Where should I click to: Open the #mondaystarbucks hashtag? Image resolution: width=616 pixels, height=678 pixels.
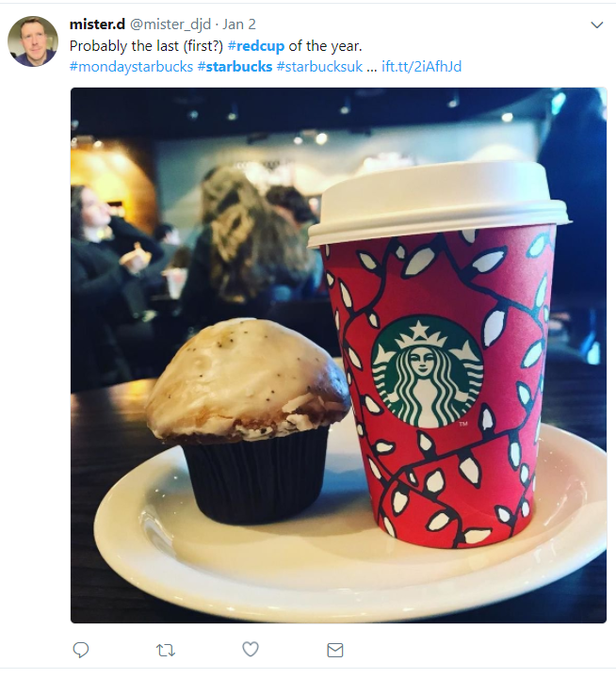131,67
